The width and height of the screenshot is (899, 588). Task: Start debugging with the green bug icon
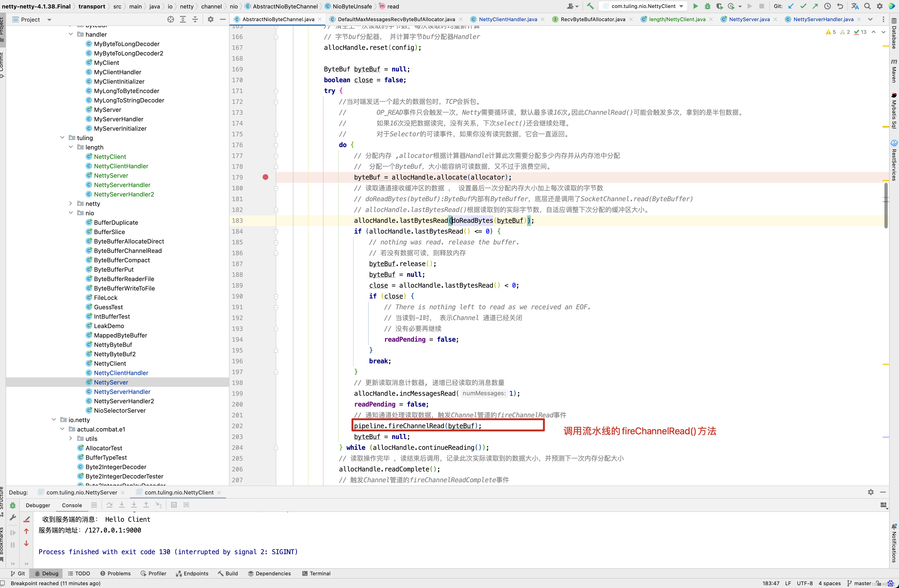[x=707, y=6]
